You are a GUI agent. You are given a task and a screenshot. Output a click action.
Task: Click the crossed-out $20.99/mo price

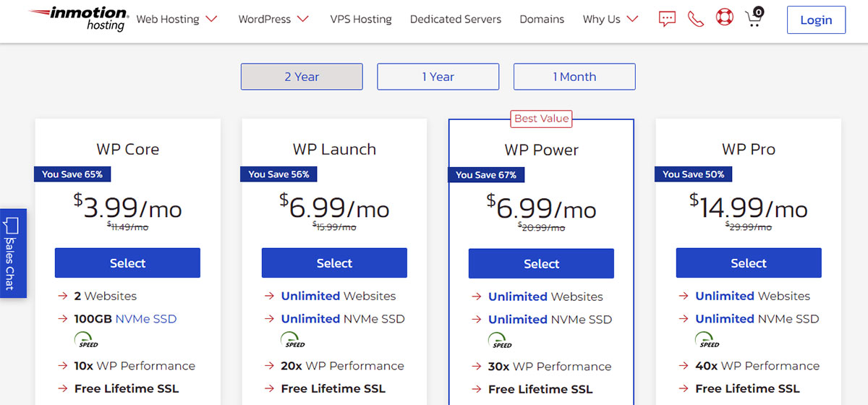pyautogui.click(x=541, y=228)
